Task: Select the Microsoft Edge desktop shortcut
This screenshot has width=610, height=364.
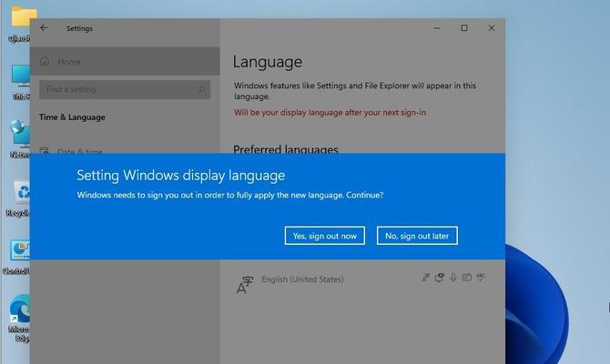Action: point(20,308)
